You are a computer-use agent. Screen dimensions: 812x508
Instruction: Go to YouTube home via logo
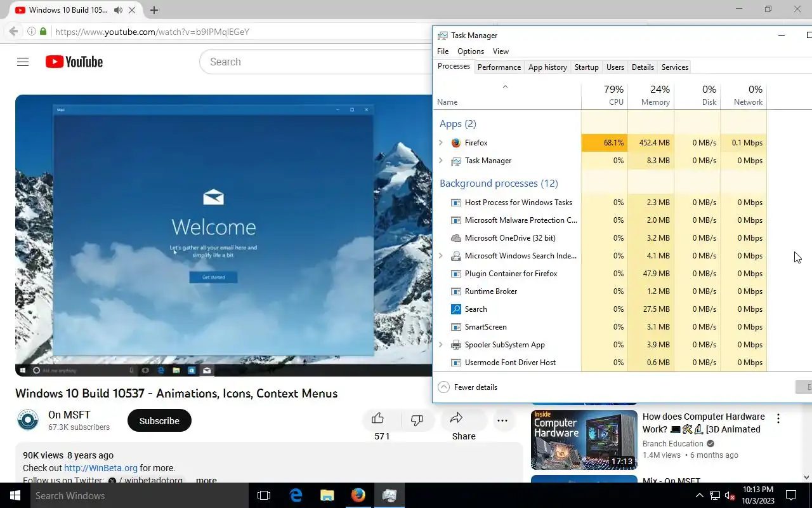pyautogui.click(x=74, y=62)
